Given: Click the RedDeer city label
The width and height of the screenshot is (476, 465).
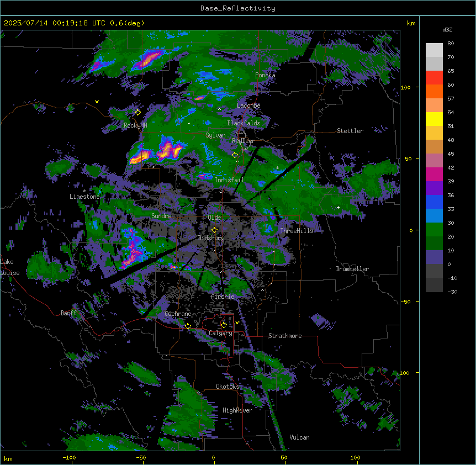Looking at the screenshot, I should coord(243,141).
